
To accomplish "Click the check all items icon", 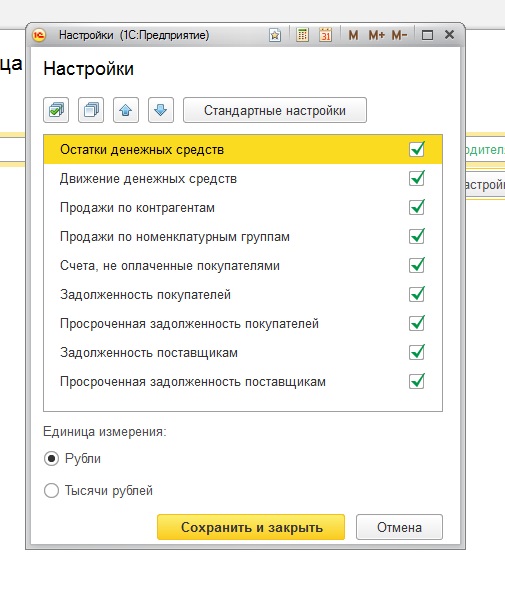I will (x=56, y=110).
